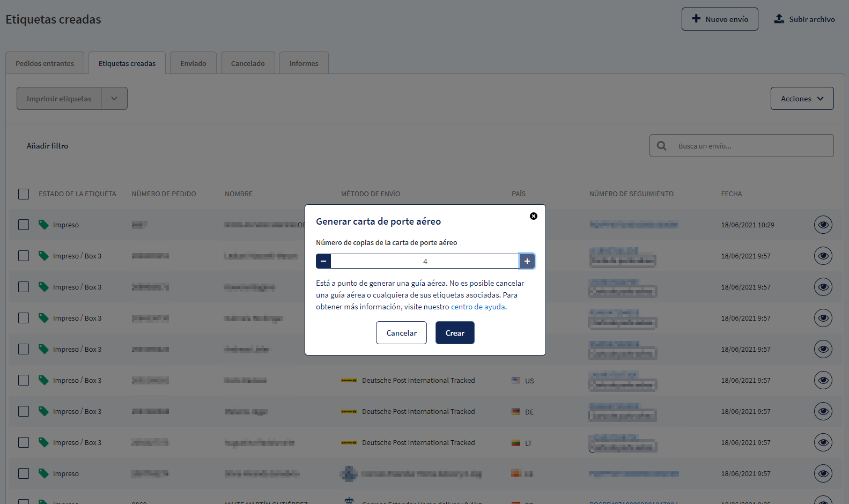This screenshot has width=849, height=504.
Task: Click Subir archivo upload button
Action: click(x=804, y=19)
